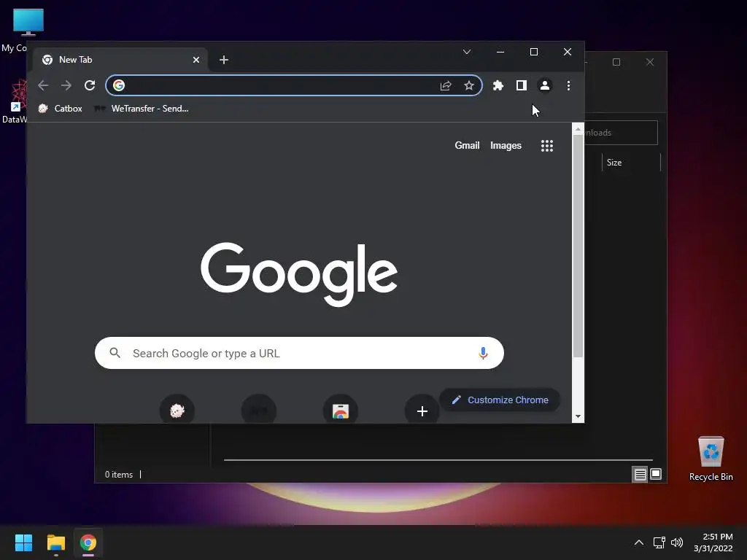Click the File Explorer search box
The height and width of the screenshot is (560, 747).
621,133
